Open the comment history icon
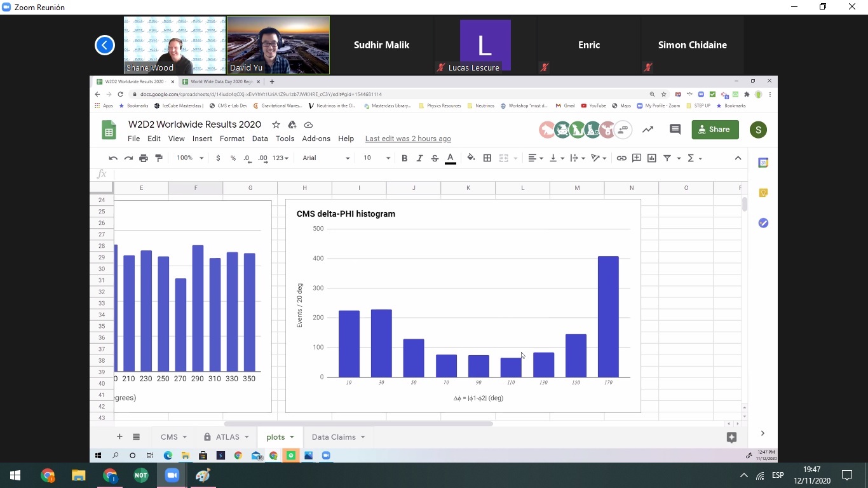The image size is (868, 488). [x=675, y=130]
